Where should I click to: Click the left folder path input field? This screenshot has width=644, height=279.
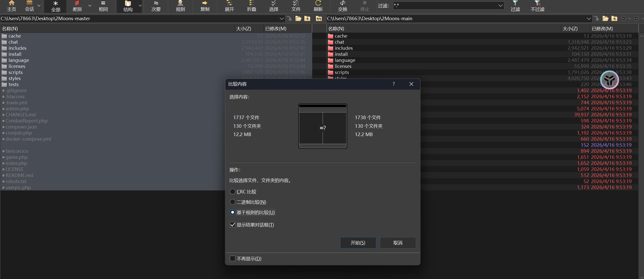coord(139,18)
